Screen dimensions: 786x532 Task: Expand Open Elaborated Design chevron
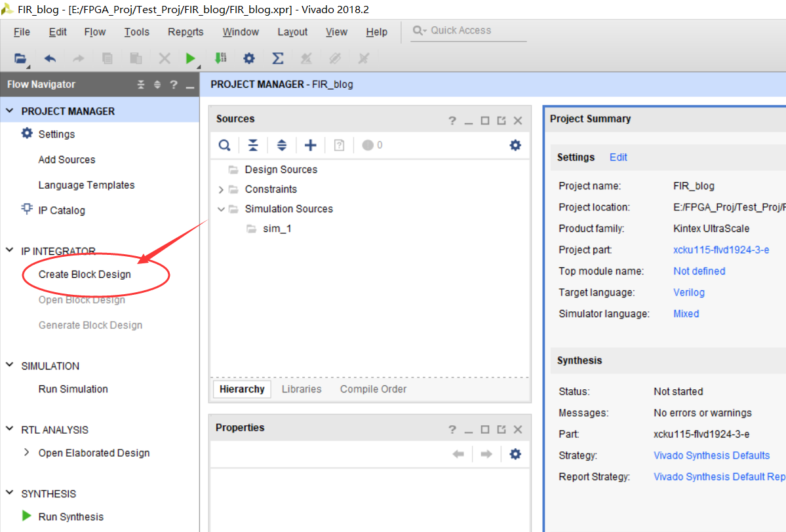tap(27, 452)
